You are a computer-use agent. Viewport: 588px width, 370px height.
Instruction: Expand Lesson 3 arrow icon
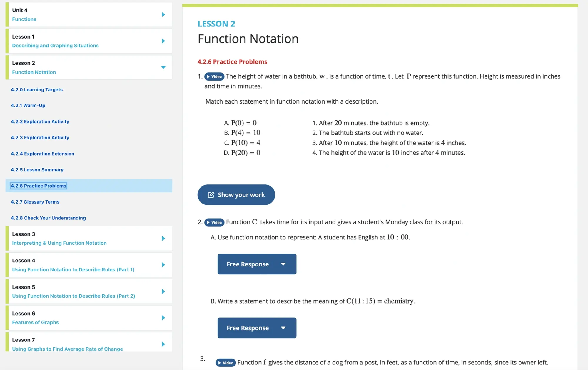pyautogui.click(x=163, y=239)
